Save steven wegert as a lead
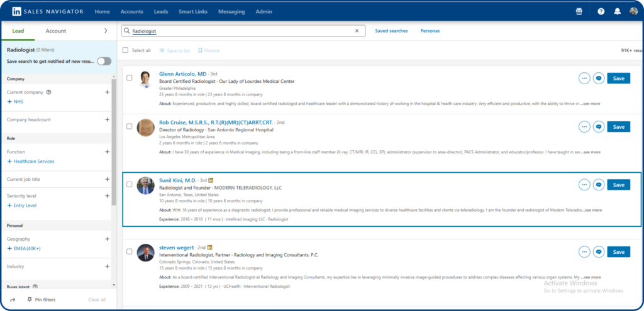The image size is (644, 311). 619,252
